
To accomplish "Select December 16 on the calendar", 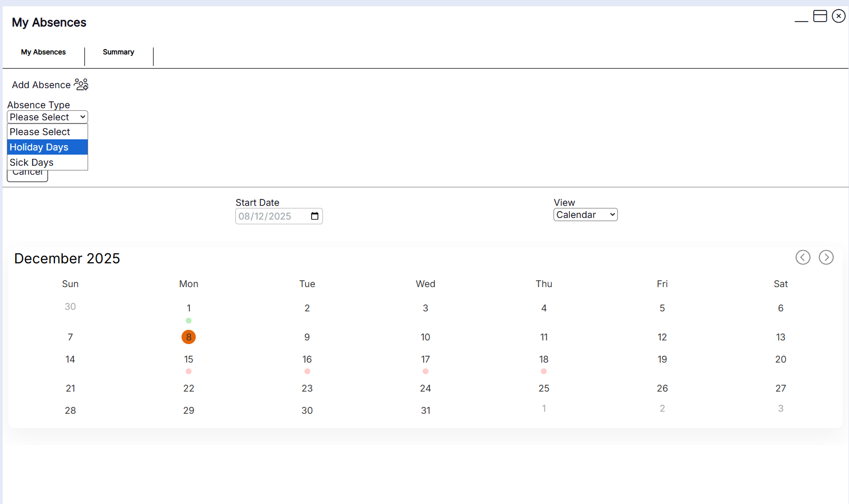I will tap(307, 359).
